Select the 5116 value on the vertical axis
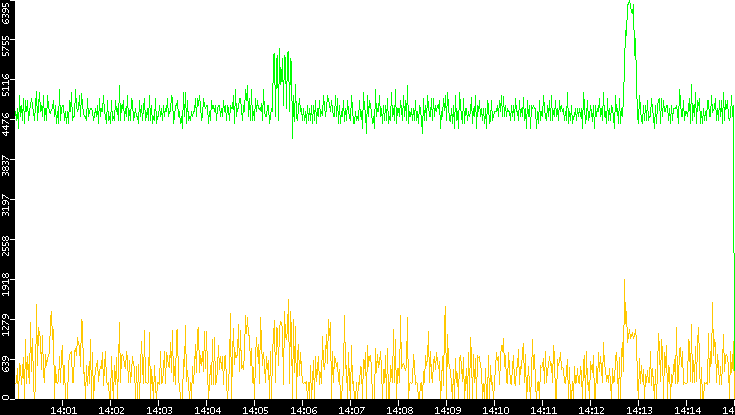 (6, 84)
